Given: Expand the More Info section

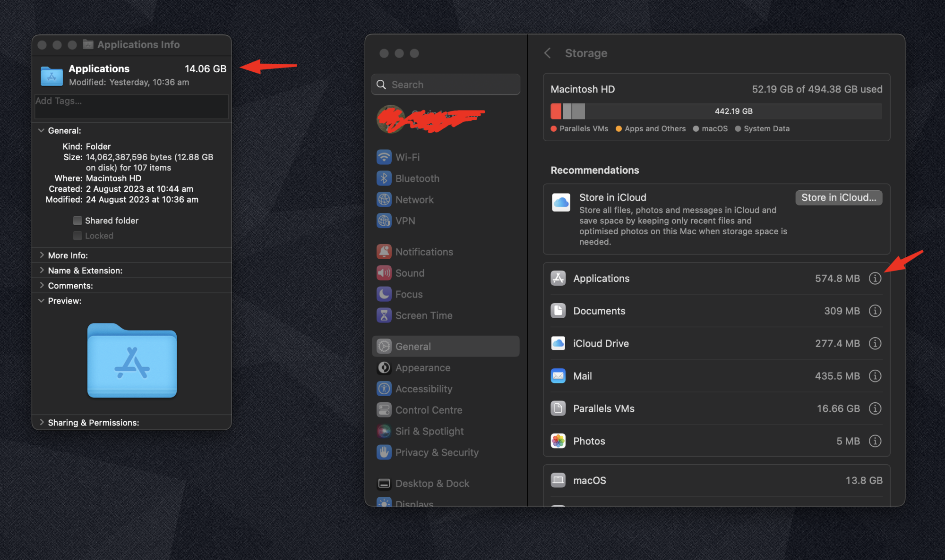Looking at the screenshot, I should coord(42,255).
